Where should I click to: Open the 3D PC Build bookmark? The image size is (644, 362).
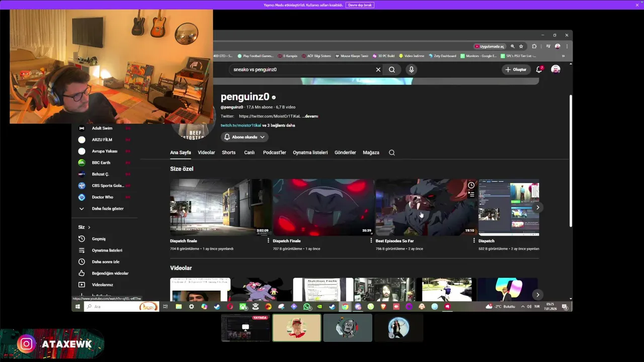(383, 56)
